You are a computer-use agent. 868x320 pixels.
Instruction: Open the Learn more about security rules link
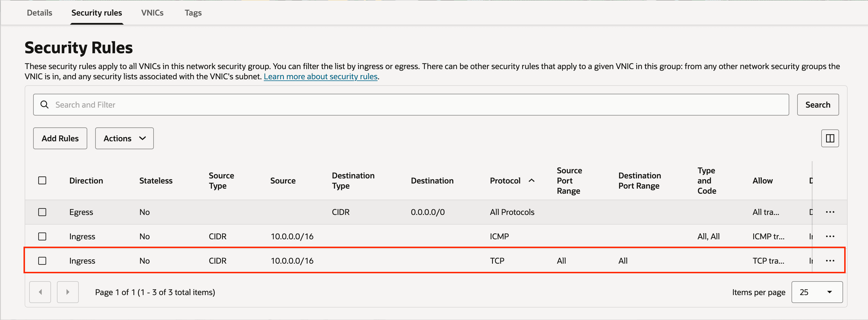coord(320,76)
